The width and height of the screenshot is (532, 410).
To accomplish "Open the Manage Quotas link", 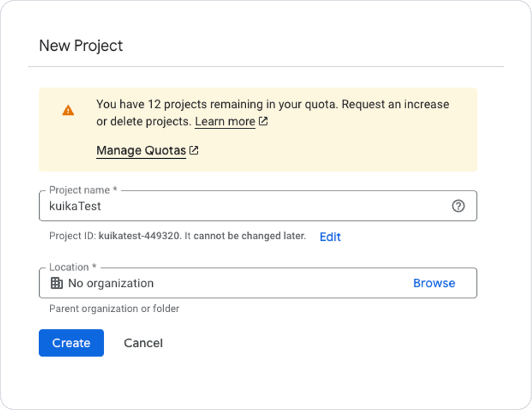I will [141, 150].
